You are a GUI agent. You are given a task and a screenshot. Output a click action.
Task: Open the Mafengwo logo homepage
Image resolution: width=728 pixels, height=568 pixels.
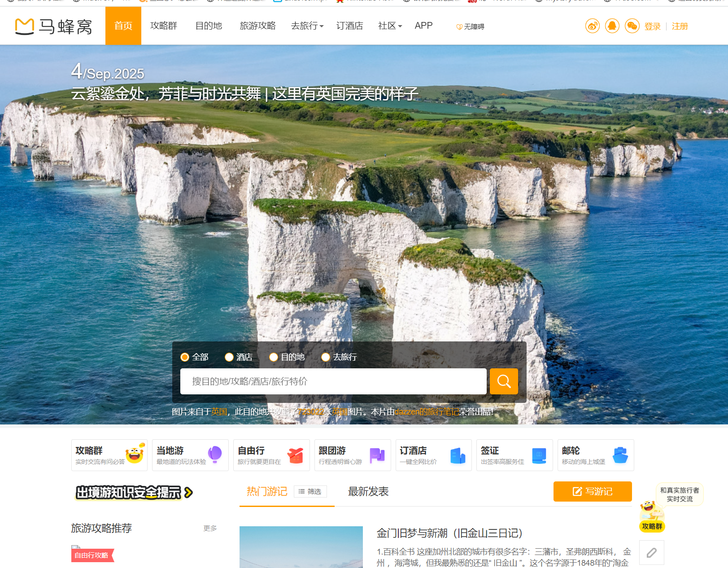click(53, 26)
